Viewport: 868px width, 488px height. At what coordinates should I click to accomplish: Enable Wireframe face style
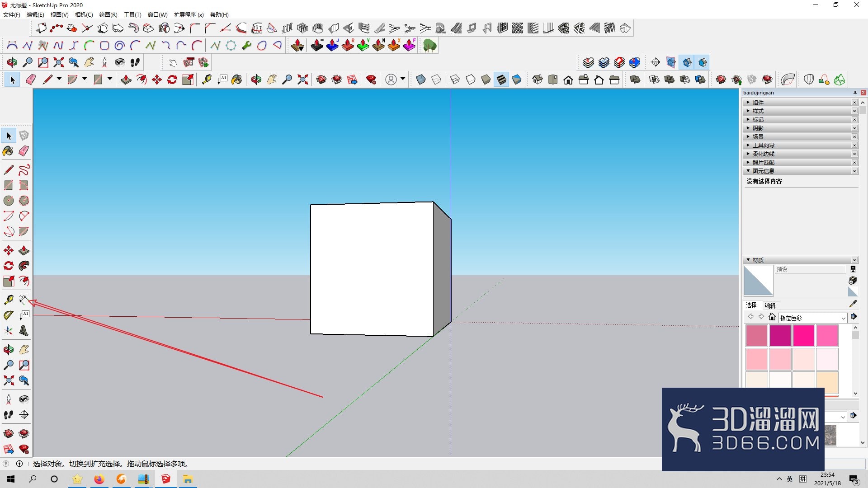tap(455, 80)
